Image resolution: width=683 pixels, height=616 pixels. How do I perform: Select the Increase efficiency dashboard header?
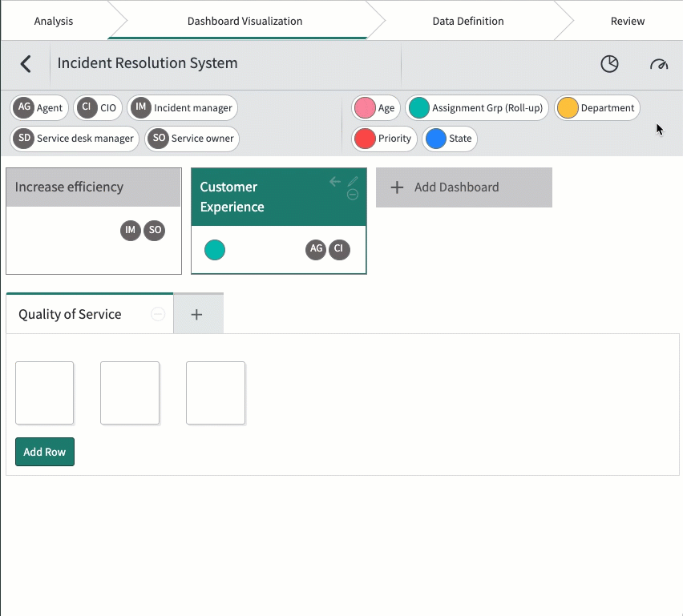[94, 187]
